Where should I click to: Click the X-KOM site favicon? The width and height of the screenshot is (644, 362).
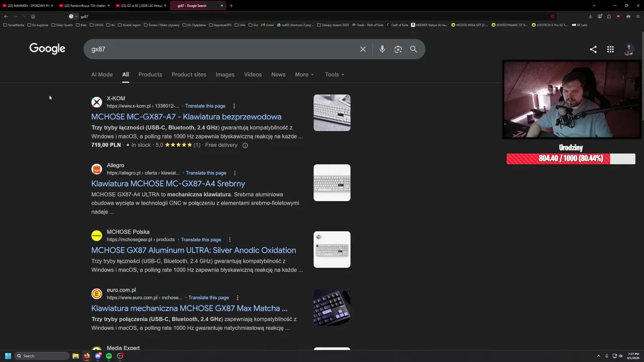[97, 102]
